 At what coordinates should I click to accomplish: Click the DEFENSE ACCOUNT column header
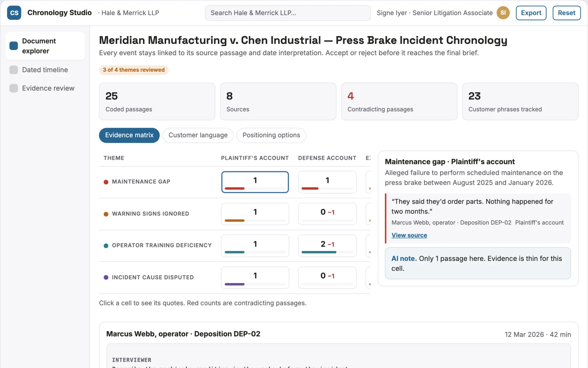327,158
